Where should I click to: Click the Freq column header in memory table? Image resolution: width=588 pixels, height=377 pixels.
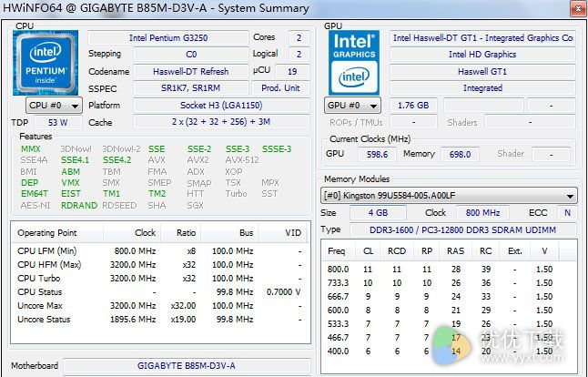click(339, 251)
